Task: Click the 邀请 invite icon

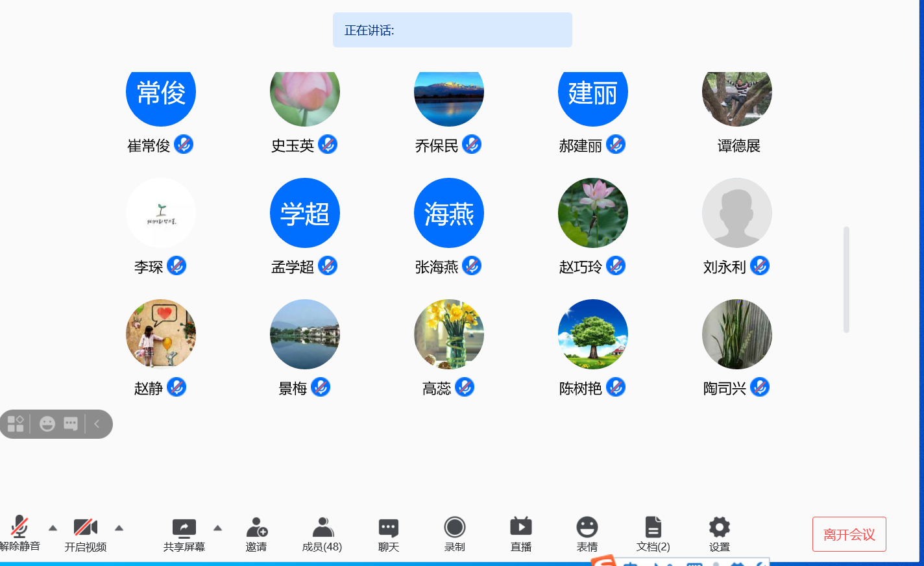Action: click(257, 527)
